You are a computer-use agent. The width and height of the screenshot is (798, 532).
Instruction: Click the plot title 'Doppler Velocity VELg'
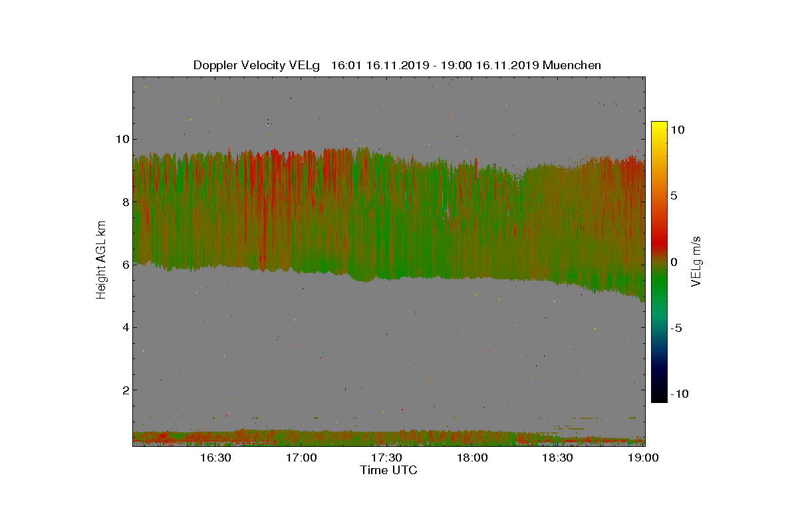click(257, 65)
